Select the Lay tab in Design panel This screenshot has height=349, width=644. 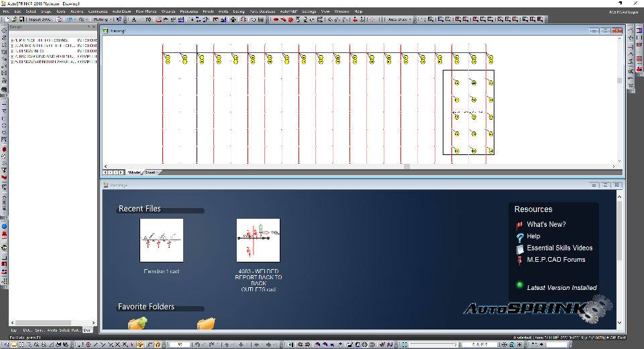pyautogui.click(x=14, y=330)
